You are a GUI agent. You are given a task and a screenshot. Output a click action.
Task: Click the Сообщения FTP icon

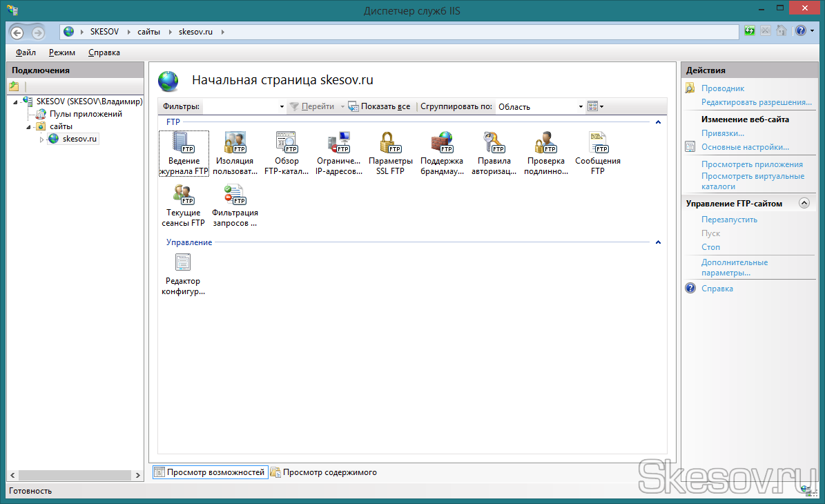(x=597, y=142)
